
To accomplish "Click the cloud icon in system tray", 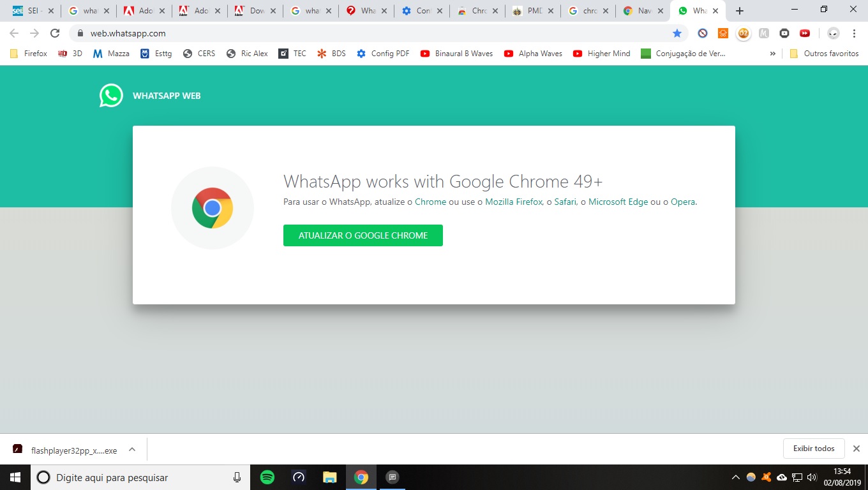I will click(782, 477).
